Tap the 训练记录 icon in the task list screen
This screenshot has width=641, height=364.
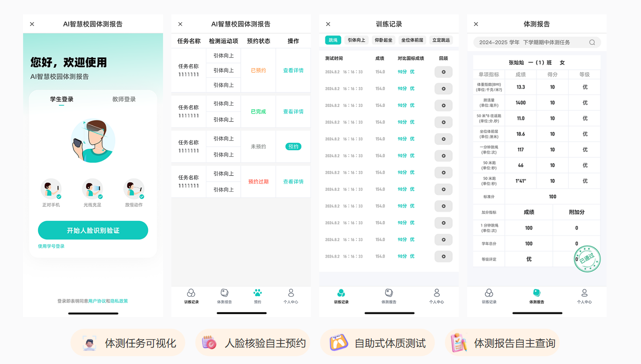(x=191, y=294)
